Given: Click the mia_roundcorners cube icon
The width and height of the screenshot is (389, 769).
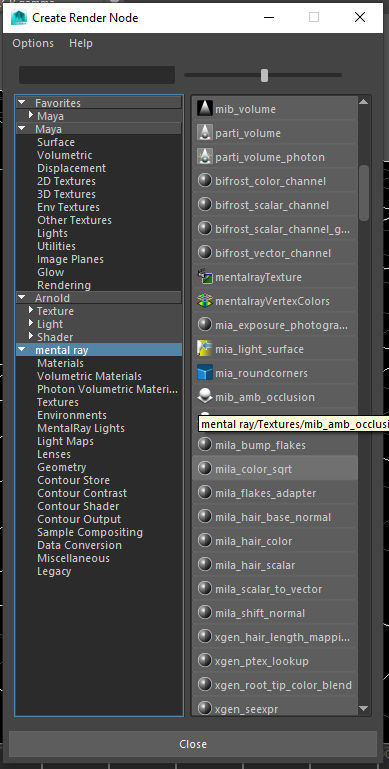Looking at the screenshot, I should click(x=205, y=373).
